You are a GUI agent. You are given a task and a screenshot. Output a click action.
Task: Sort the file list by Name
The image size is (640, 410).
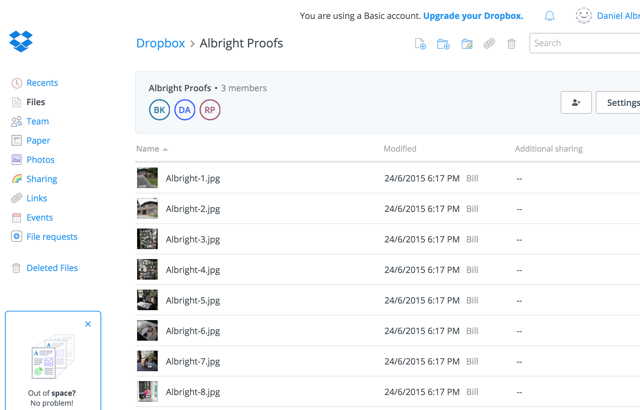point(152,149)
